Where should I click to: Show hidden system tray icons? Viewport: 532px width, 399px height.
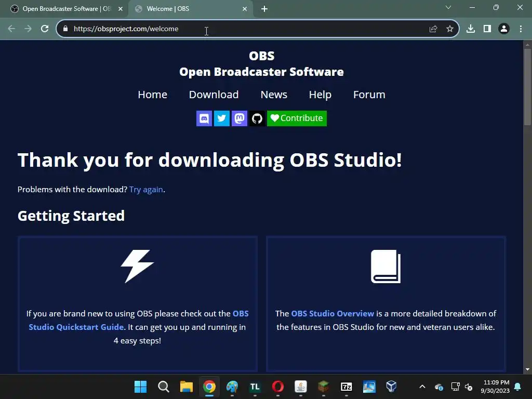point(422,387)
